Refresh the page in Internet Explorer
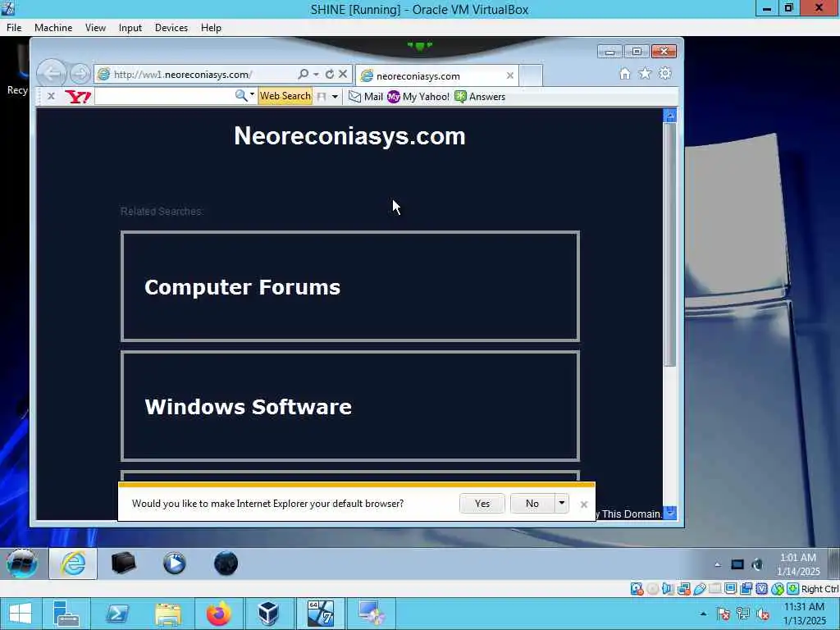The width and height of the screenshot is (840, 630). click(330, 74)
